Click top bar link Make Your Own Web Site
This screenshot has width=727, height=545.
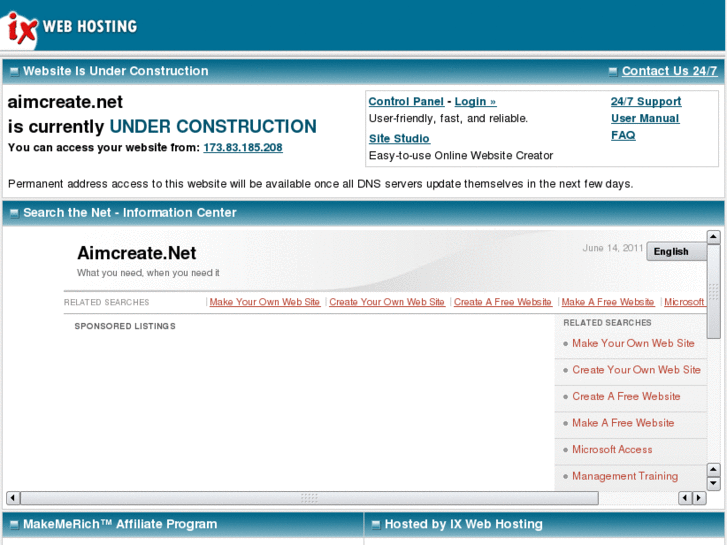(265, 302)
